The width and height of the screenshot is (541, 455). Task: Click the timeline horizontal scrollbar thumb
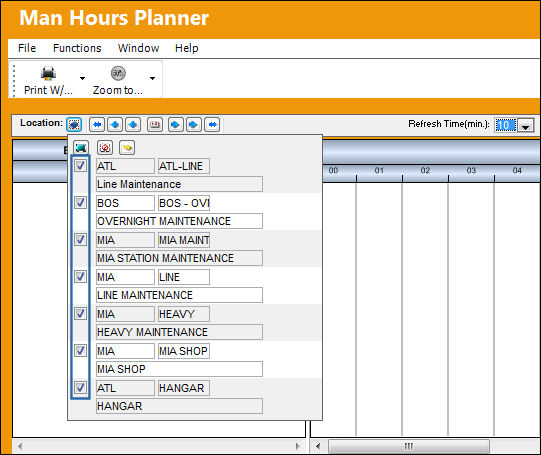pos(409,446)
